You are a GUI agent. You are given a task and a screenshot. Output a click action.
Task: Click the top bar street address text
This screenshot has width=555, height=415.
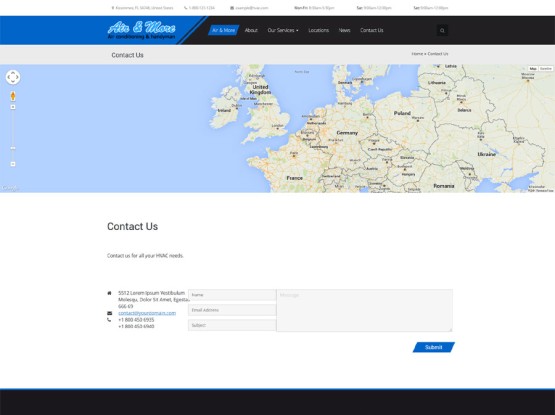(x=144, y=8)
